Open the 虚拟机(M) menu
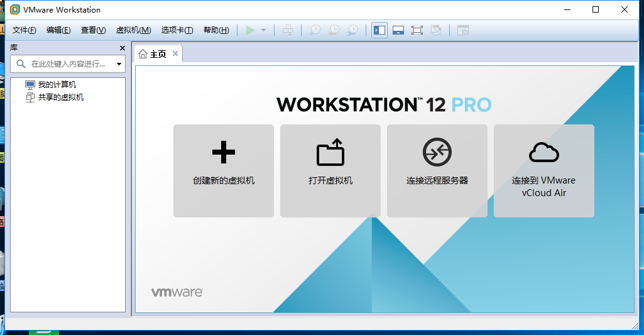644x335 pixels. [x=133, y=30]
